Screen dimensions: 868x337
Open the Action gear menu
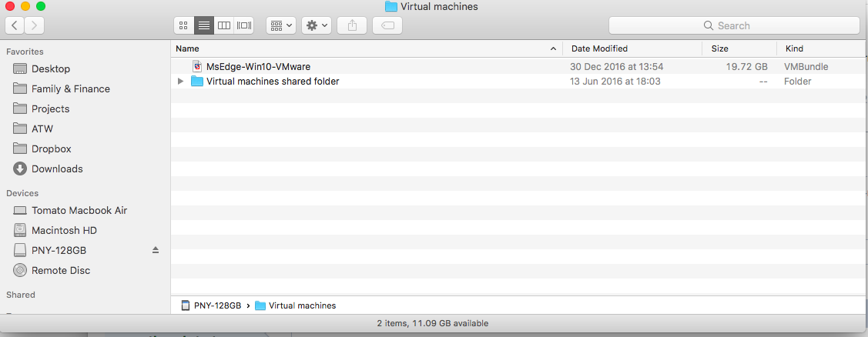tap(317, 25)
